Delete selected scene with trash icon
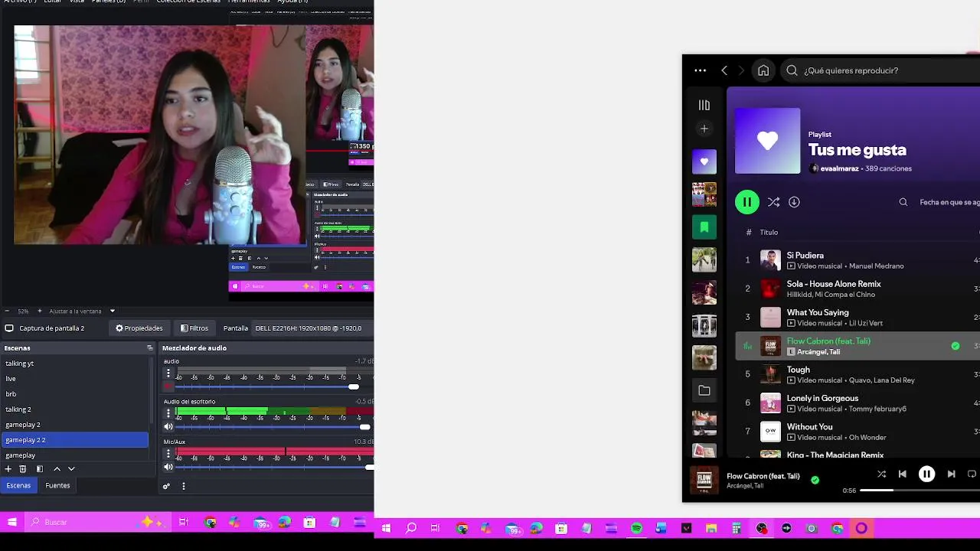The width and height of the screenshot is (980, 551). pyautogui.click(x=23, y=468)
